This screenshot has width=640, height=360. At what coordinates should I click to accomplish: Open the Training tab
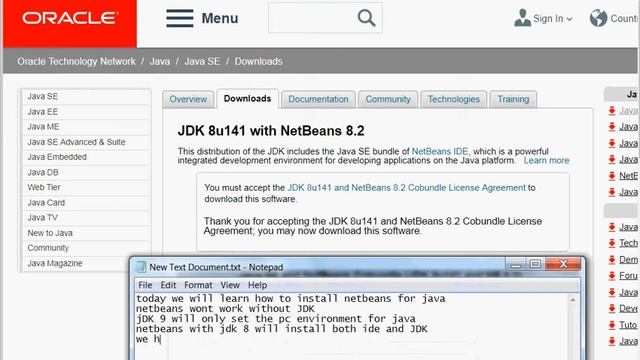click(x=513, y=99)
